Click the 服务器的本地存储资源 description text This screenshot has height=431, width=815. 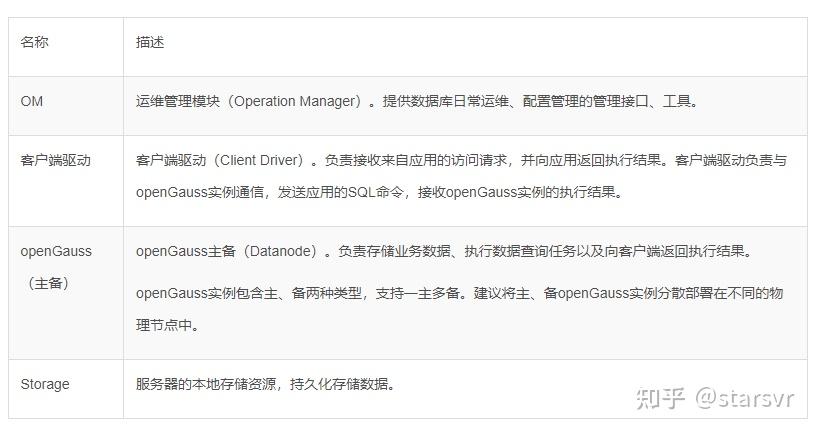click(205, 384)
